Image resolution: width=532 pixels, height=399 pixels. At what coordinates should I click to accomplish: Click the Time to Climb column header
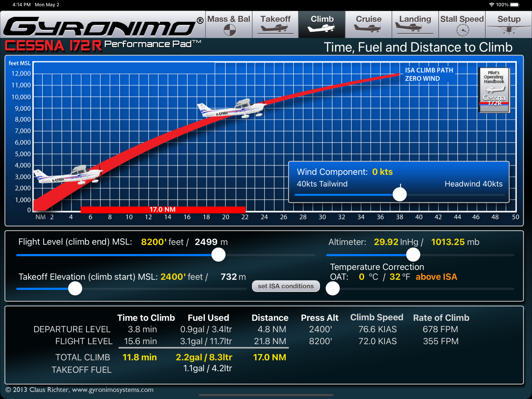click(146, 318)
